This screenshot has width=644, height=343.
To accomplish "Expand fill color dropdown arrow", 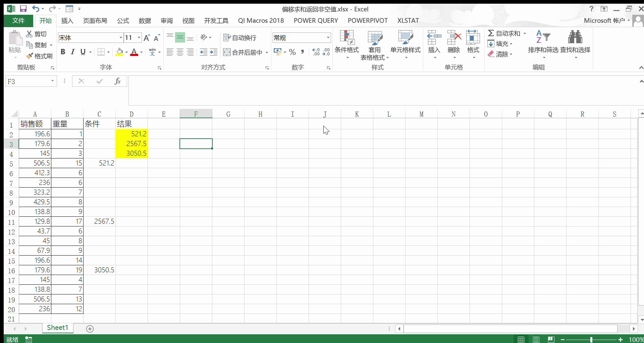I will (x=126, y=52).
